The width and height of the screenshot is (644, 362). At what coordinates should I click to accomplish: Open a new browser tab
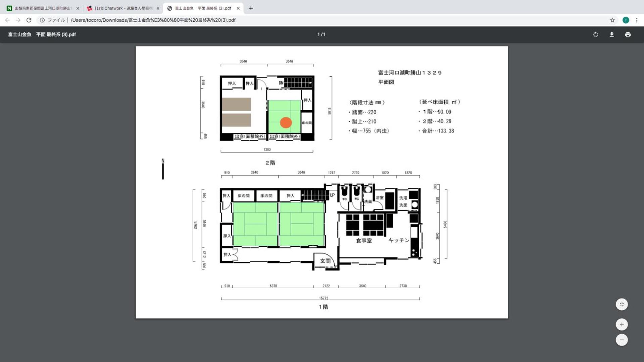251,8
